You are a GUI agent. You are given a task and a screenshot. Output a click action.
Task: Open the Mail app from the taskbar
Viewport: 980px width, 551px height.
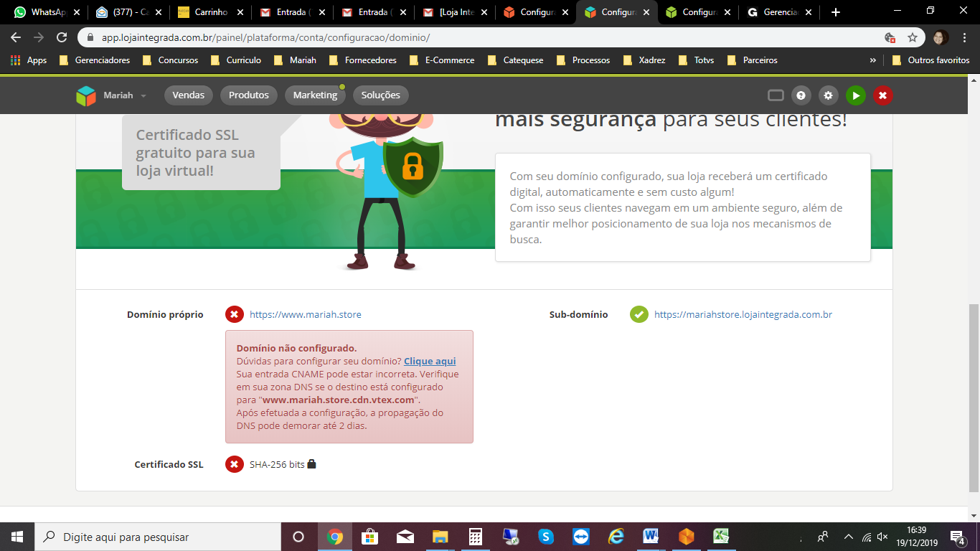[405, 537]
